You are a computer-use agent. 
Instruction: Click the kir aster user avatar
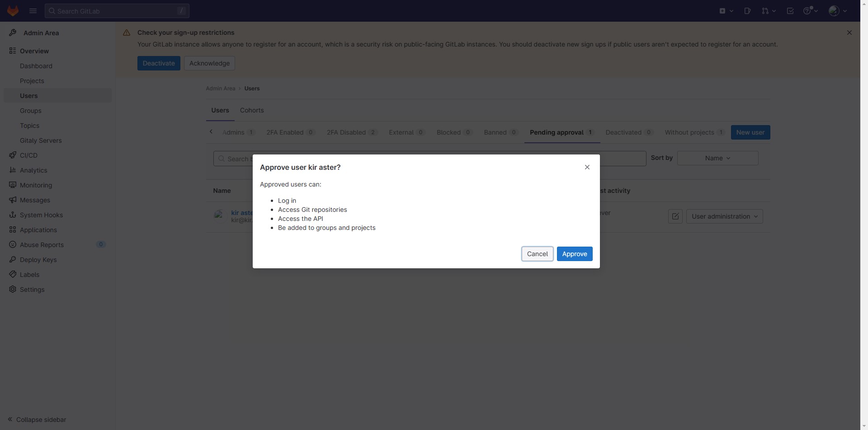(x=220, y=216)
